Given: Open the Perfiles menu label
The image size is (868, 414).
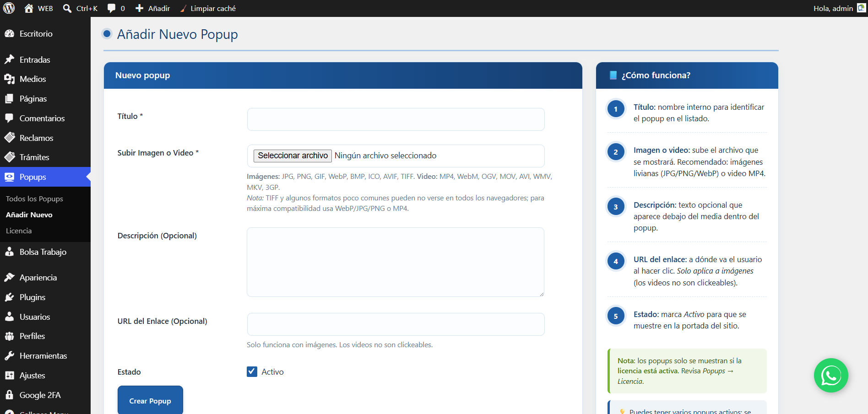Looking at the screenshot, I should coord(32,336).
